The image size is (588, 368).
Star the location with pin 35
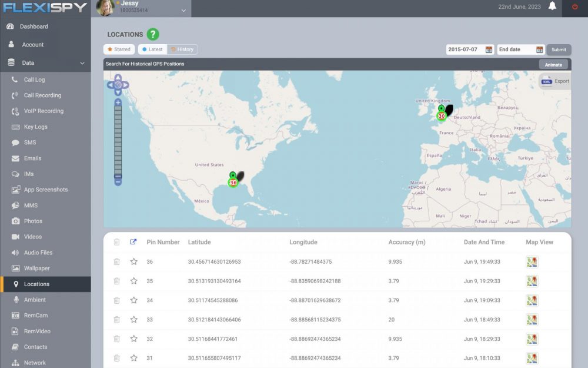click(134, 281)
